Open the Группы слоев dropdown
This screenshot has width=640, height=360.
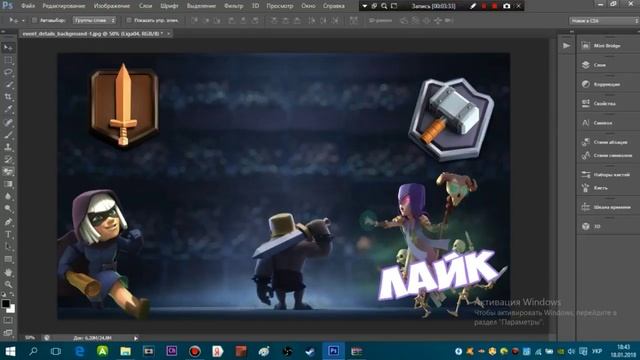click(94, 20)
